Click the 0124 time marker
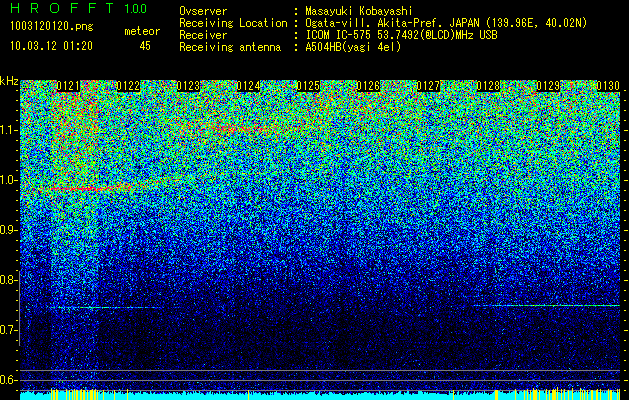 click(x=248, y=86)
